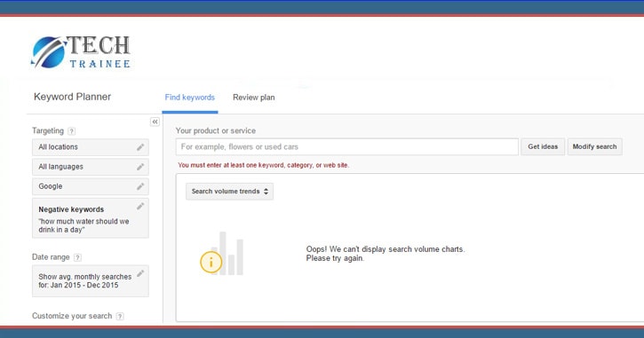Click the Targeting section label
The image size is (644, 338).
[48, 130]
